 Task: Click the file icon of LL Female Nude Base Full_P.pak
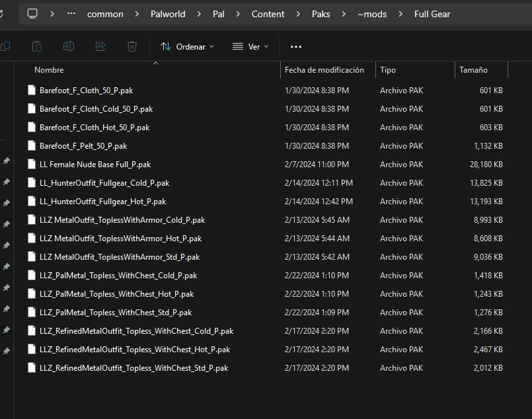pos(32,164)
